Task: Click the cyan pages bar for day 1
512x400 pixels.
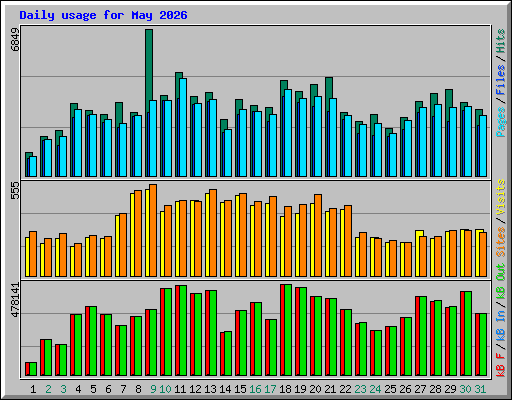Action: point(33,167)
